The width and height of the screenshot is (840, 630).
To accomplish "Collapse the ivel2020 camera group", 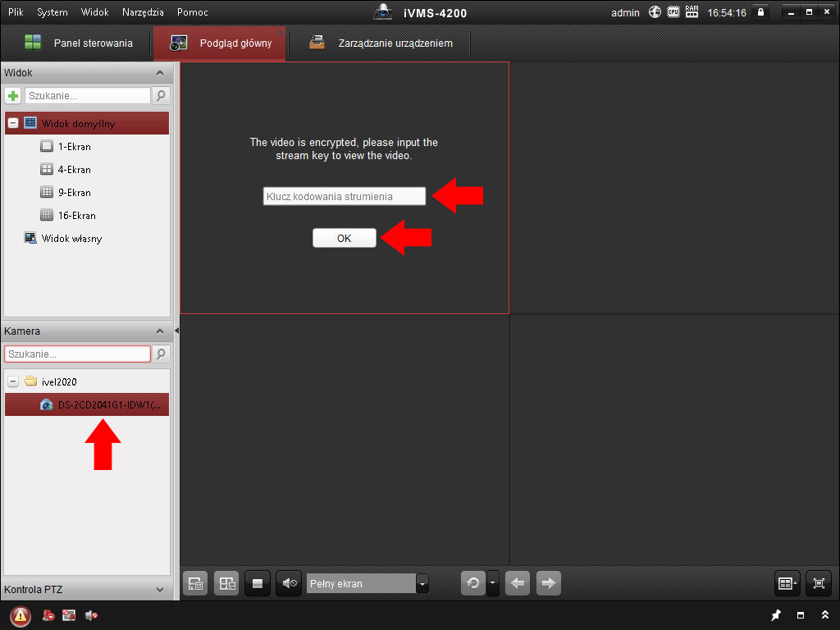I will (x=13, y=381).
